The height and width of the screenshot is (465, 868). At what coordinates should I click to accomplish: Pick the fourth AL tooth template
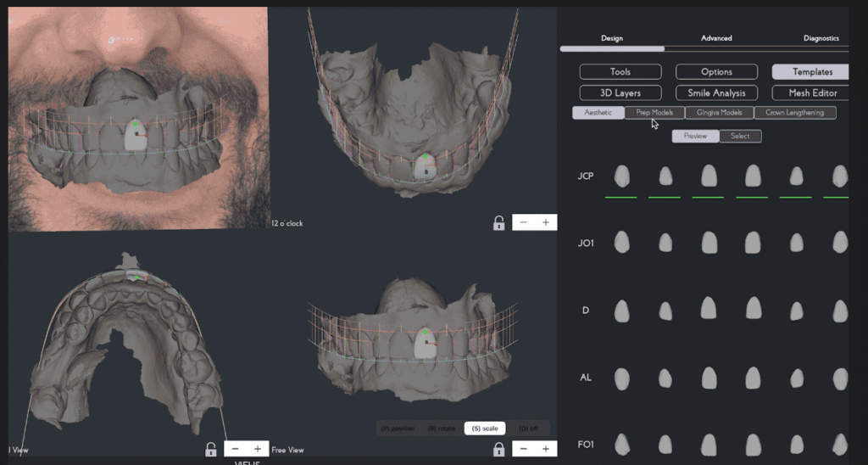tap(752, 377)
